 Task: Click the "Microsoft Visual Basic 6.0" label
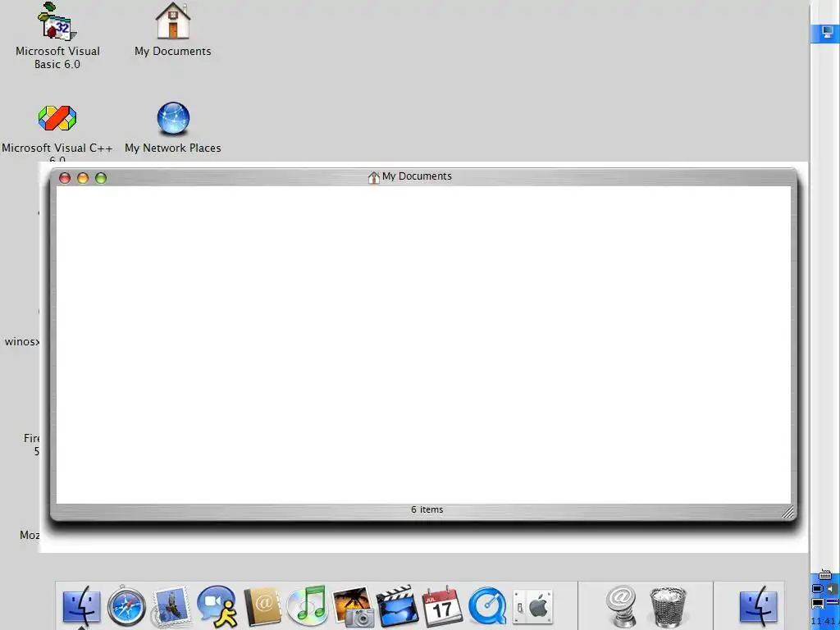tap(57, 57)
